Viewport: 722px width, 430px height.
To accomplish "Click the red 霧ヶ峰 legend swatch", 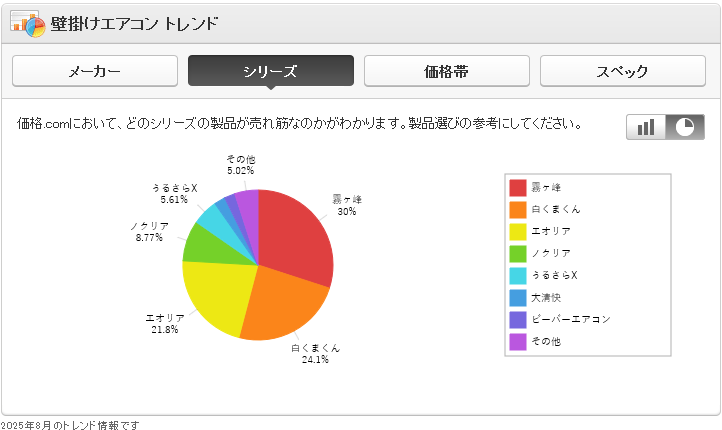I will [518, 188].
